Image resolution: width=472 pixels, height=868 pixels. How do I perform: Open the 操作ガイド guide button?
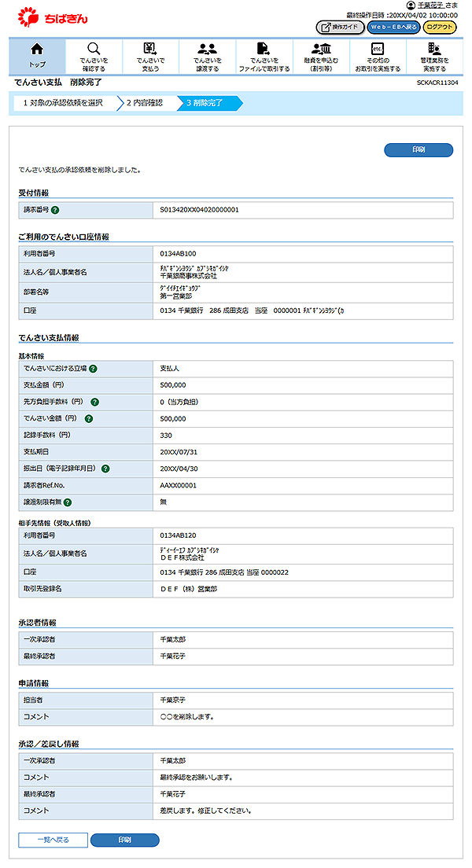click(340, 27)
